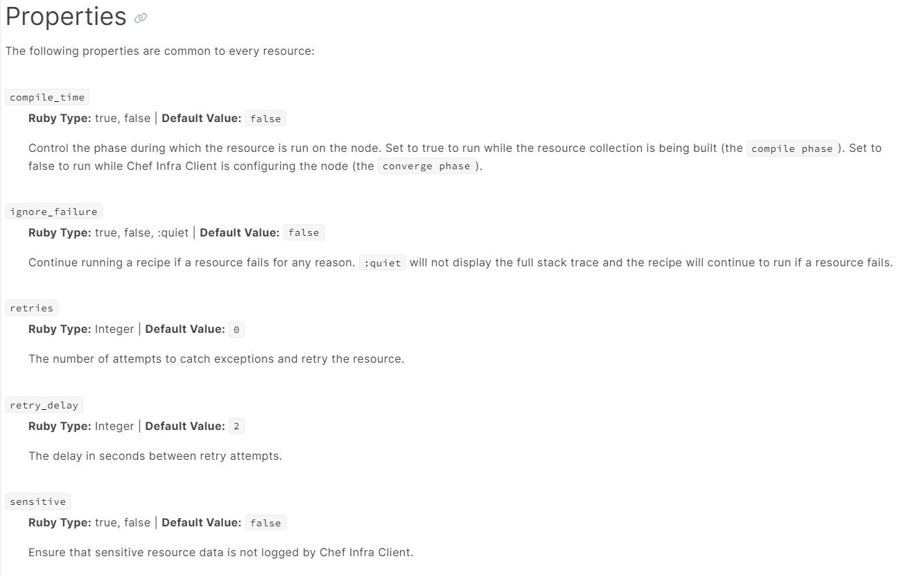Click the false default value under sensitive

click(265, 523)
